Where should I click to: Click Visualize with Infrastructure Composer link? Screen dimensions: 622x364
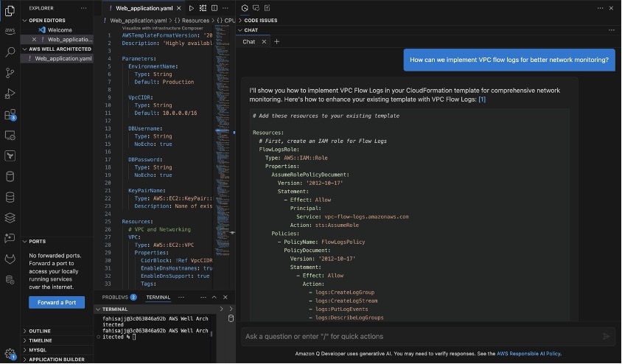pyautogui.click(x=162, y=28)
